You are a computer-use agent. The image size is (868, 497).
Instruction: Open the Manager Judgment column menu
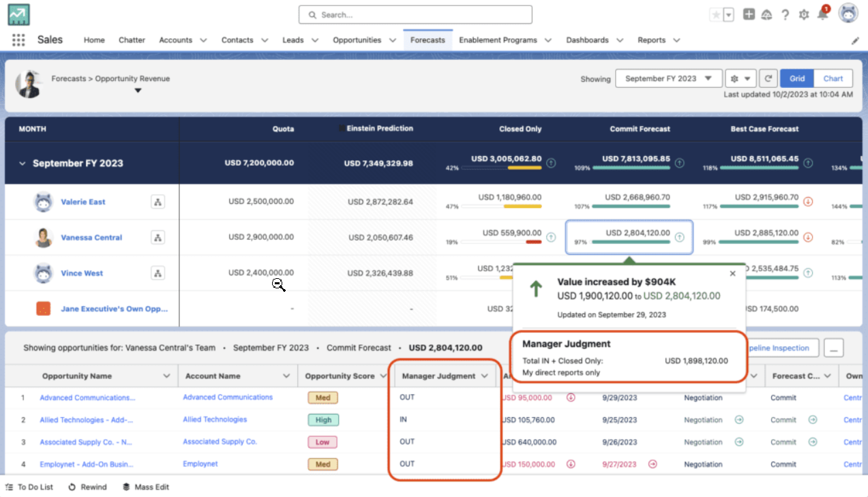pos(485,376)
